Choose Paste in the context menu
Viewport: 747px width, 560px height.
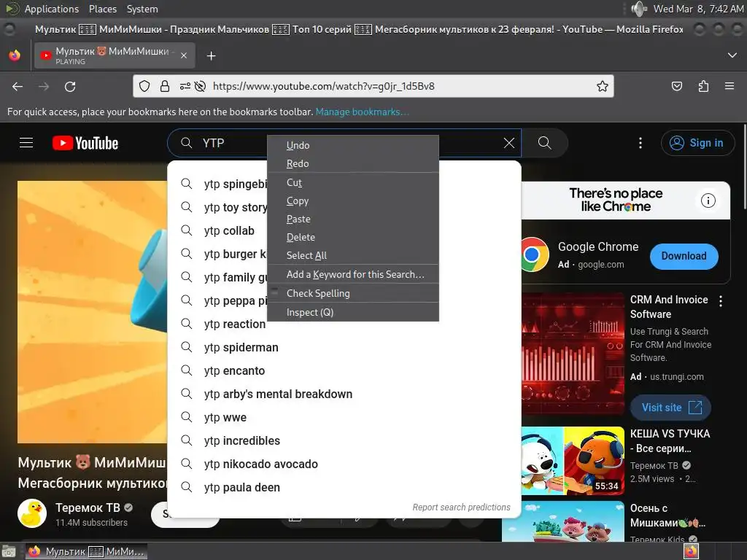[353, 219]
